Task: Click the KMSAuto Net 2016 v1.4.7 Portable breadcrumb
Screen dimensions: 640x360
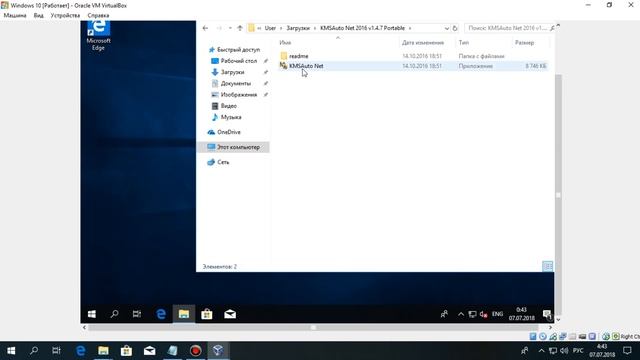Action: pos(362,28)
